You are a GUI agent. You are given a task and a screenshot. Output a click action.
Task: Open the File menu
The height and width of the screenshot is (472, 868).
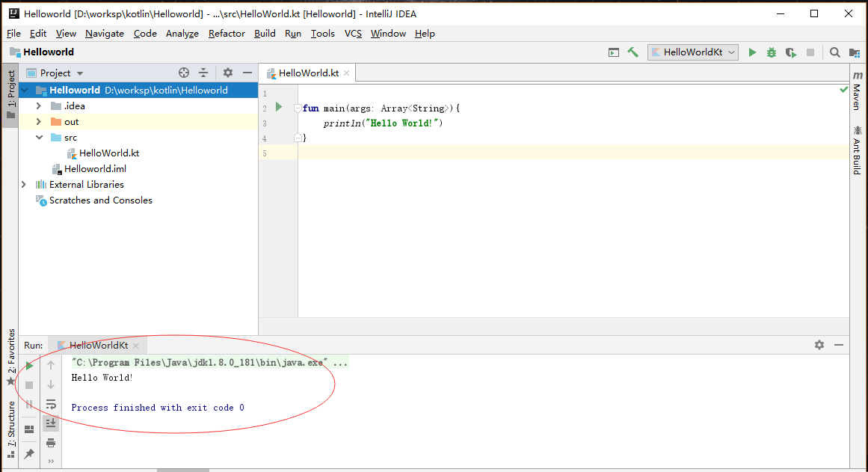tap(14, 33)
